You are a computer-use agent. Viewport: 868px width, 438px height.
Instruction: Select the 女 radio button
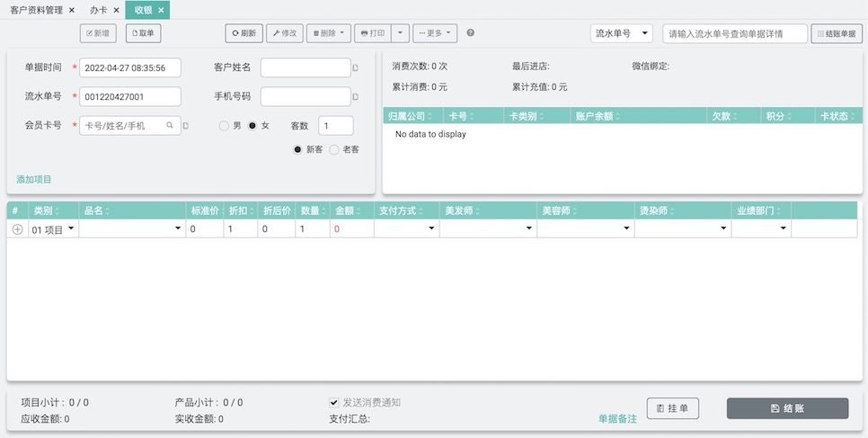(252, 126)
